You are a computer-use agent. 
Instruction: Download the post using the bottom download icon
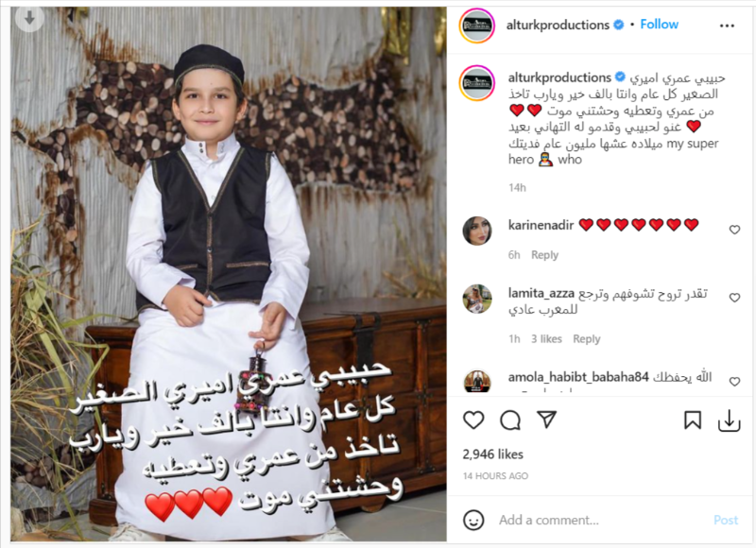pyautogui.click(x=729, y=420)
